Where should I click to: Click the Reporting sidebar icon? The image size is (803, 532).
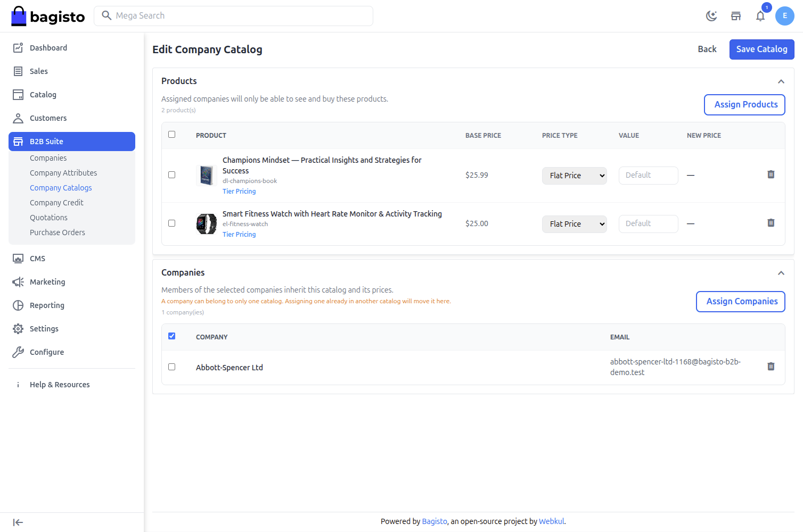tap(18, 305)
